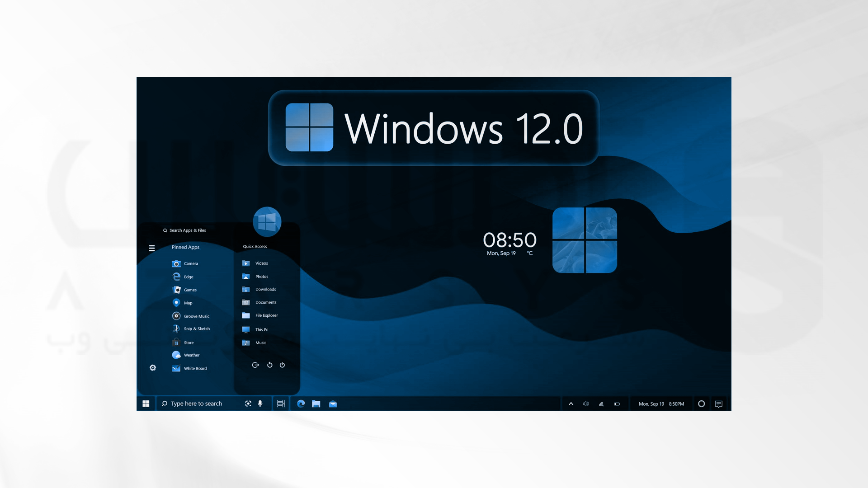The height and width of the screenshot is (488, 868).
Task: Click the volume speaker icon in tray
Action: [x=586, y=404]
